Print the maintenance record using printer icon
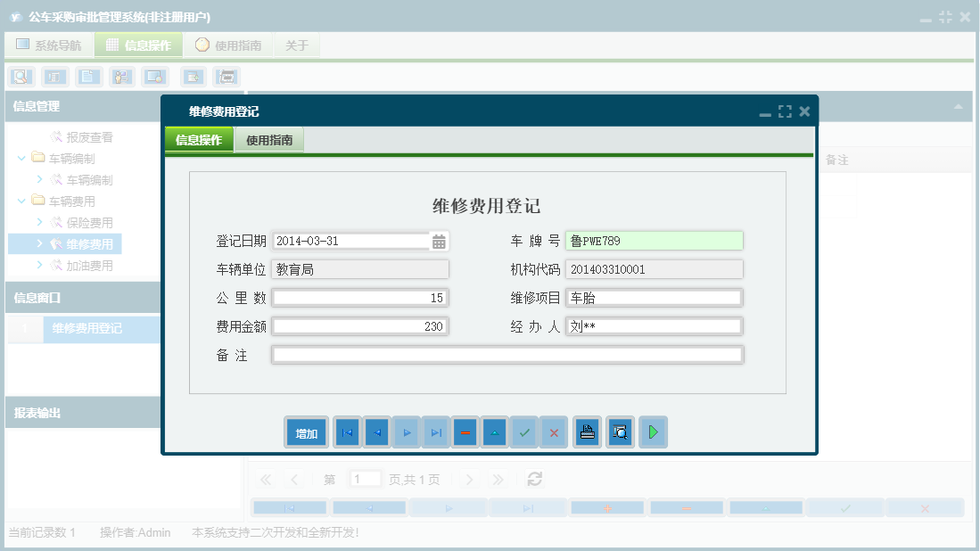Image resolution: width=980 pixels, height=551 pixels. [586, 432]
